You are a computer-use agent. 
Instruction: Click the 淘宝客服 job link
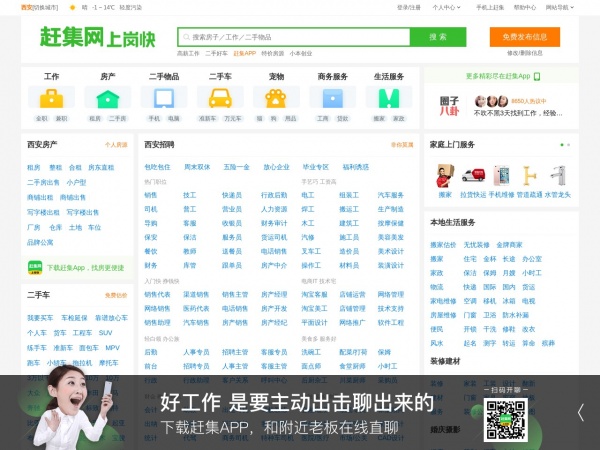pyautogui.click(x=314, y=294)
